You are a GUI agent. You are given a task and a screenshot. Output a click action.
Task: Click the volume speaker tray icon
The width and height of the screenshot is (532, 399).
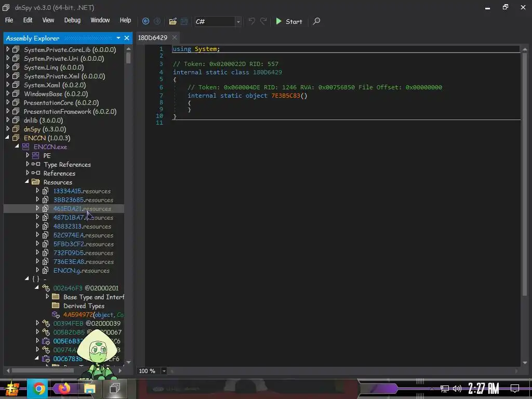(457, 389)
